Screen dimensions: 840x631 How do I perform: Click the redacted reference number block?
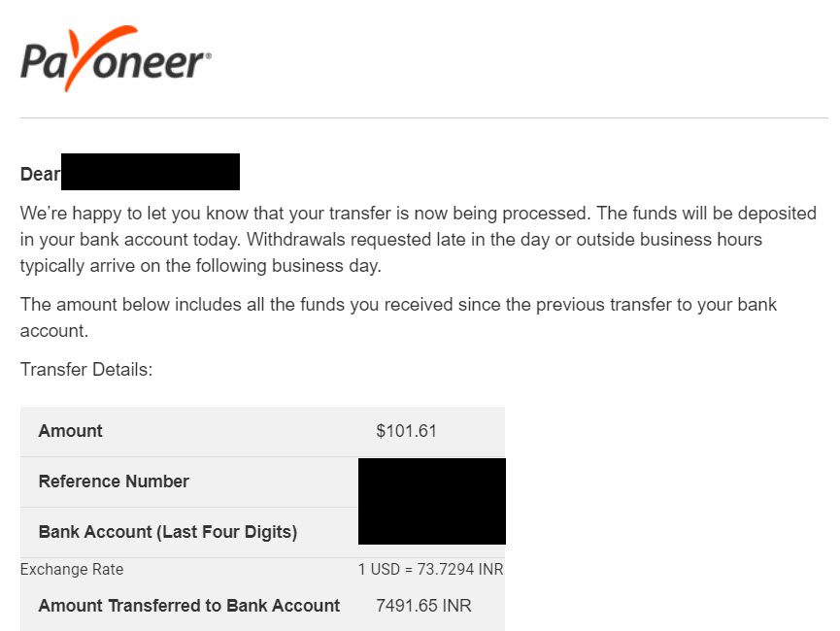point(432,501)
